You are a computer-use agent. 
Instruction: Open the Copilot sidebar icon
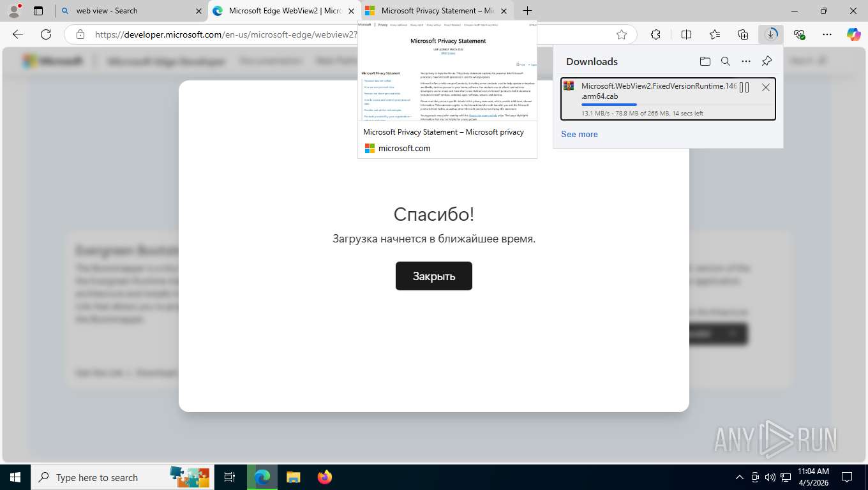click(x=854, y=34)
